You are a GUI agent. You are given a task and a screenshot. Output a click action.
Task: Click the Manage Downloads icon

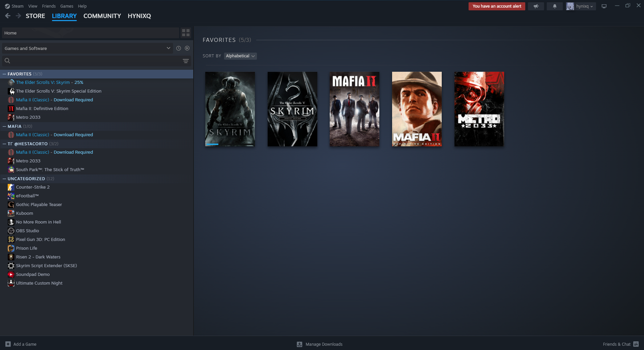click(299, 344)
